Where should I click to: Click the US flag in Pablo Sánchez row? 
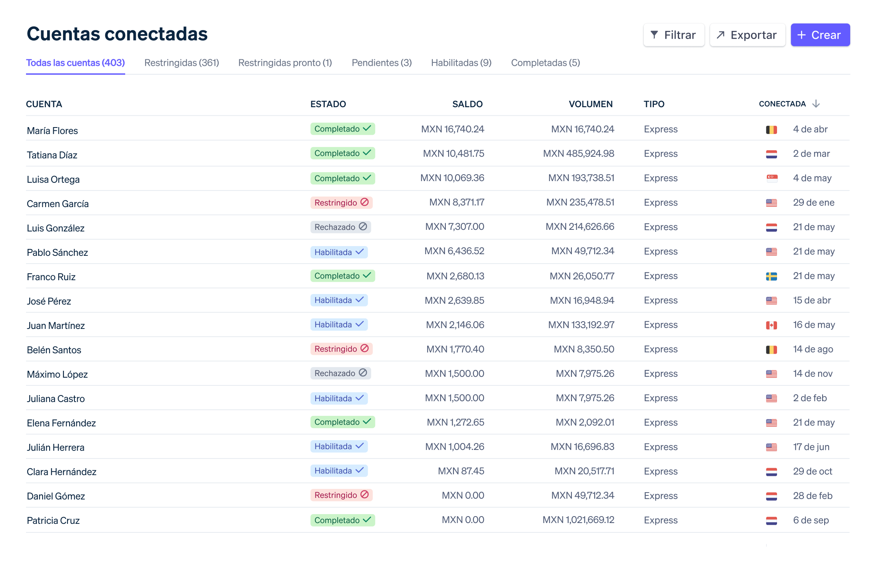pos(771,251)
